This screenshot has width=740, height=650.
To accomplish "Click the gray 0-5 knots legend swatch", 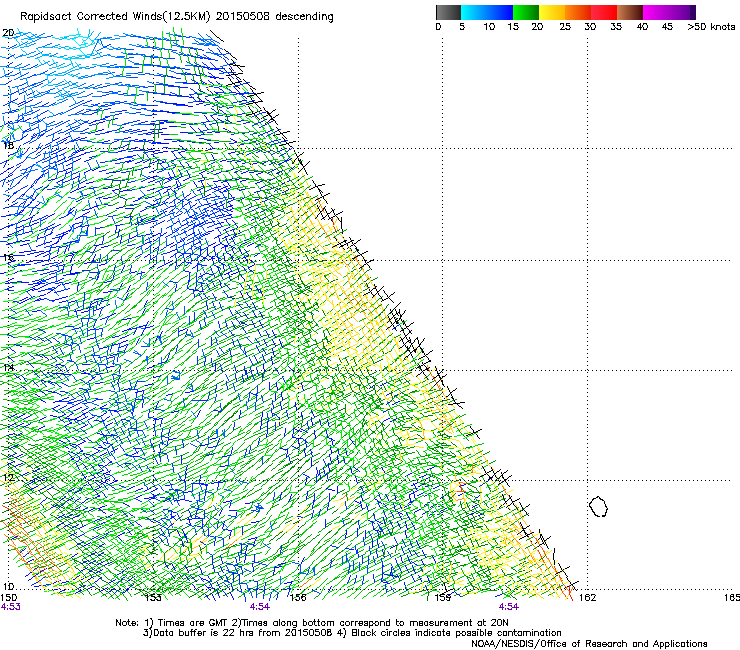I will pos(448,12).
